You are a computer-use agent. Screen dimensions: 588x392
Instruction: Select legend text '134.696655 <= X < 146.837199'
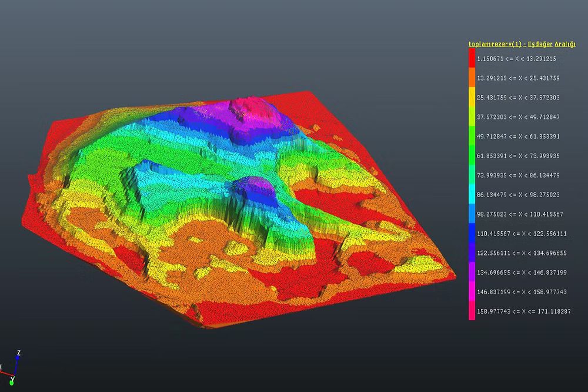[x=522, y=273]
